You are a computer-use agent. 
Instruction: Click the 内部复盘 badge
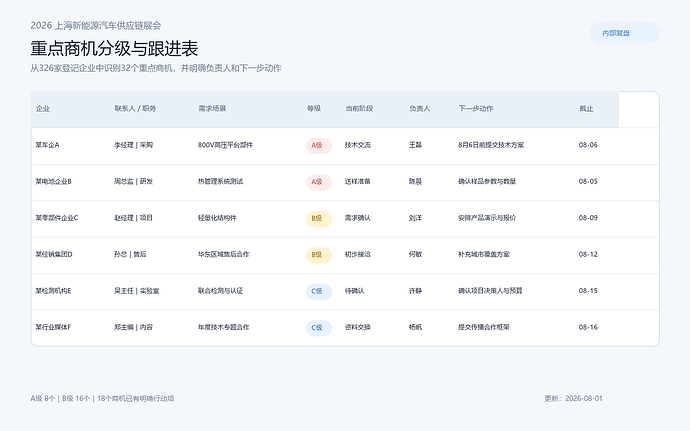(624, 33)
